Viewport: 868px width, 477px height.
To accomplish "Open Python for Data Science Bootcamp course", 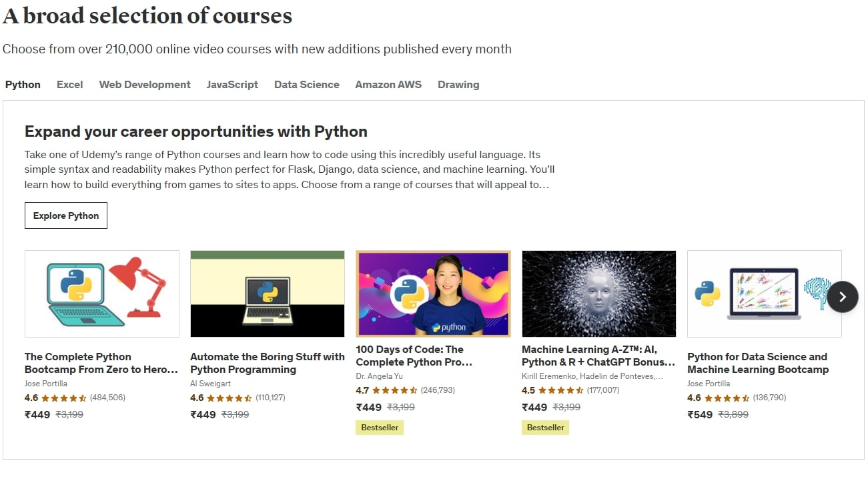I will click(x=763, y=363).
